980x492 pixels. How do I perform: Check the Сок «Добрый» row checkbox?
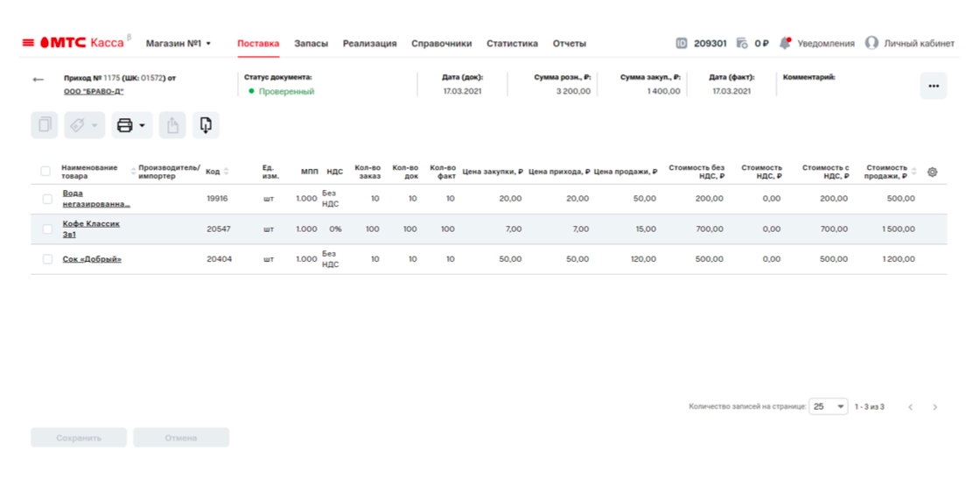point(47,259)
